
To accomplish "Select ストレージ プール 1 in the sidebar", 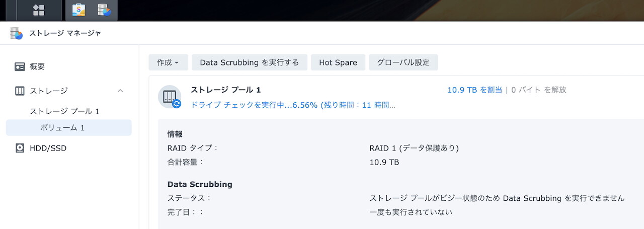I will [64, 111].
